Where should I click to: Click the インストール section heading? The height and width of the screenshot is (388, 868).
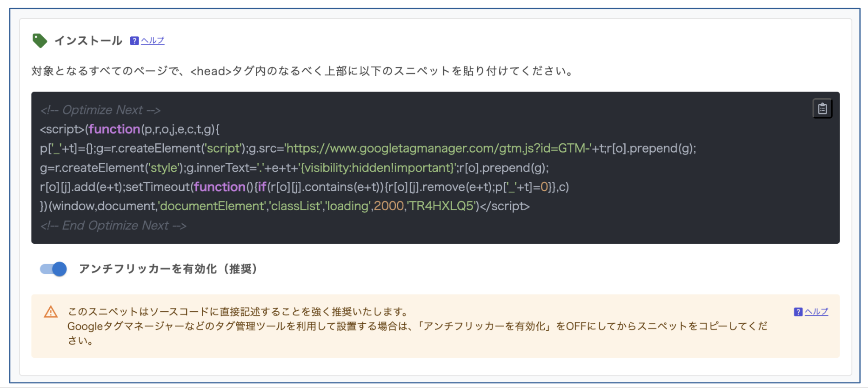tap(88, 41)
